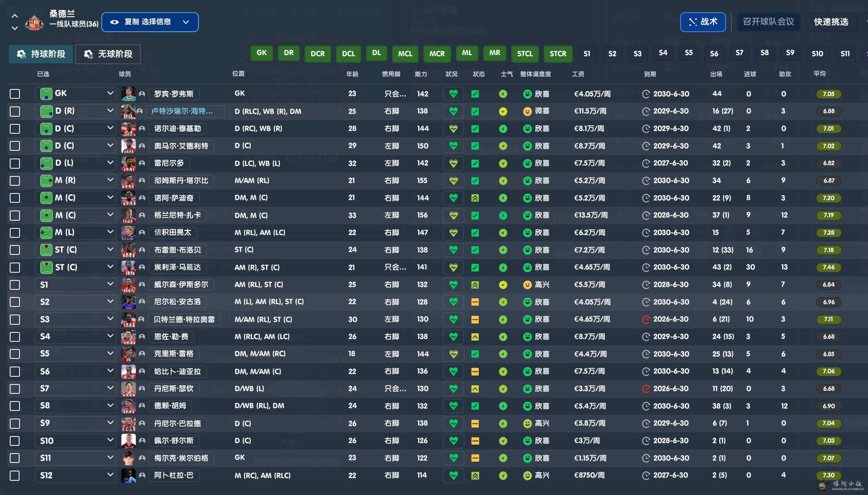Image resolution: width=868 pixels, height=495 pixels.
Task: Tick the checkbox for the S12 row
Action: pos(15,475)
